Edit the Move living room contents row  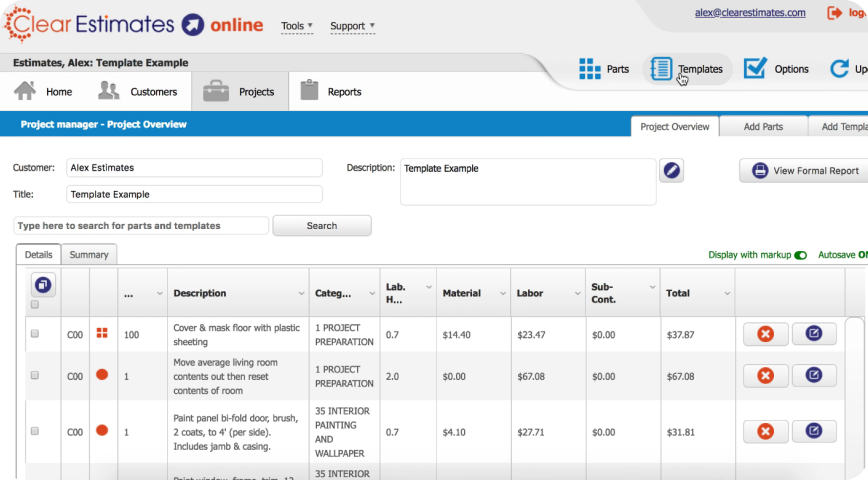coord(814,375)
